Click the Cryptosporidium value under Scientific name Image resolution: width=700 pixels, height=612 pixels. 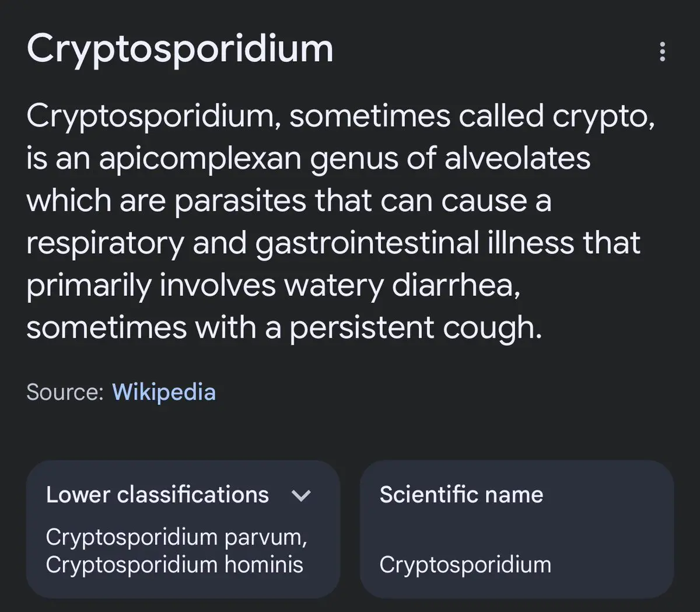coord(466,565)
